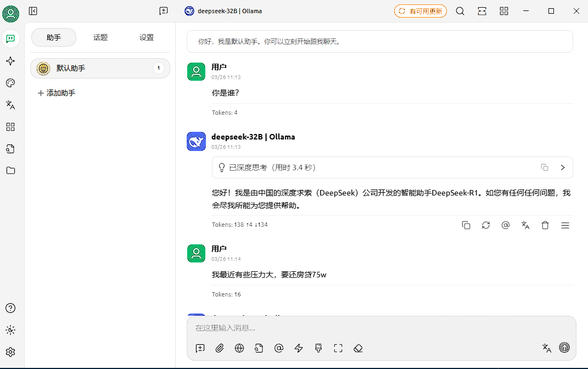Attach a file with paperclip icon

(x=220, y=348)
